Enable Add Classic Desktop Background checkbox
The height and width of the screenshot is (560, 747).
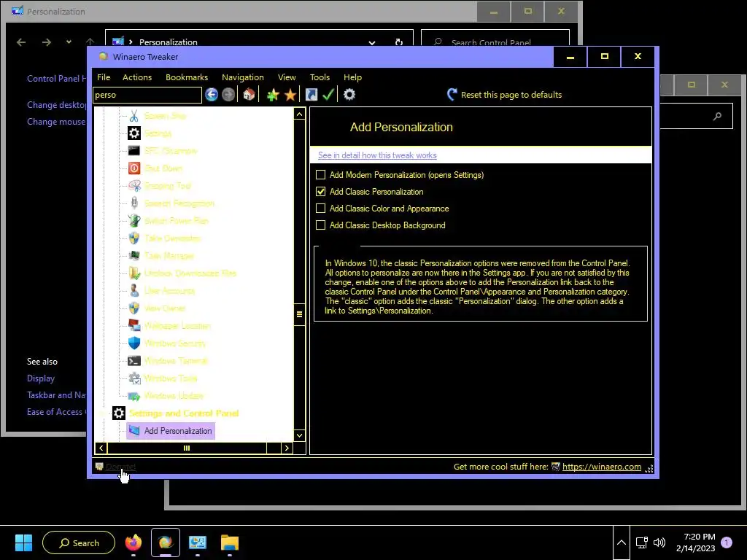pos(321,225)
